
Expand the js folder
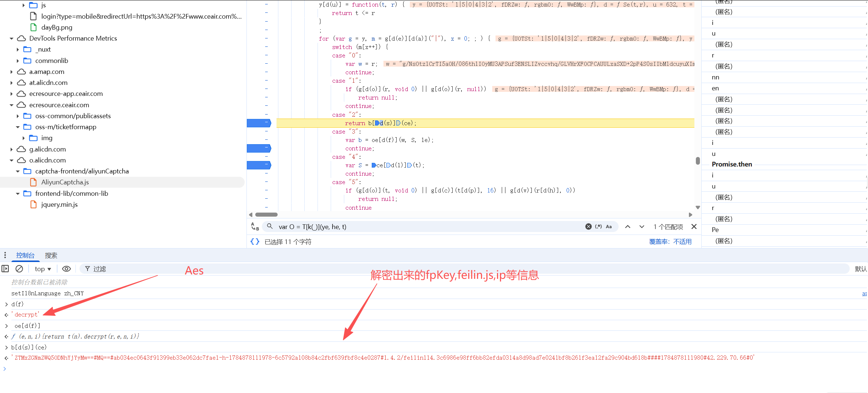(x=23, y=5)
